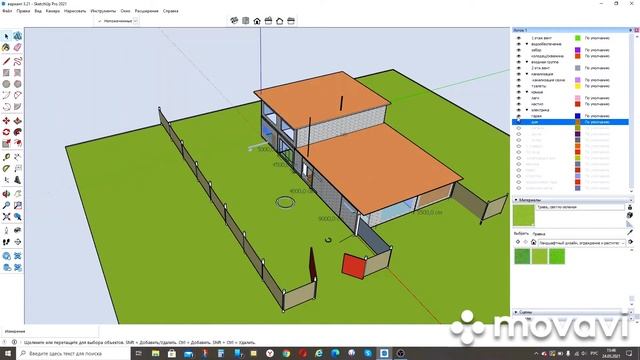The height and width of the screenshot is (360, 640).
Task: Open the File menu
Action: pos(7,11)
